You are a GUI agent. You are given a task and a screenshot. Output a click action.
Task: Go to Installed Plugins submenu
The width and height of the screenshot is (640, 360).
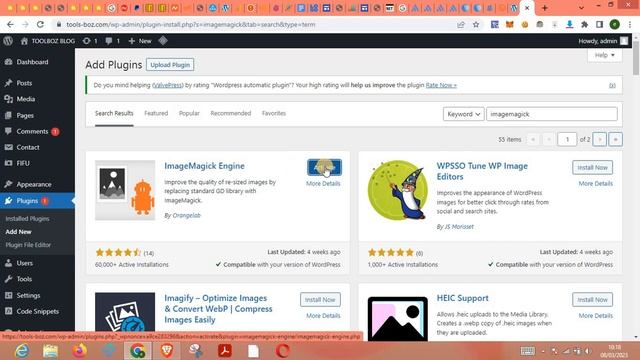click(x=27, y=219)
